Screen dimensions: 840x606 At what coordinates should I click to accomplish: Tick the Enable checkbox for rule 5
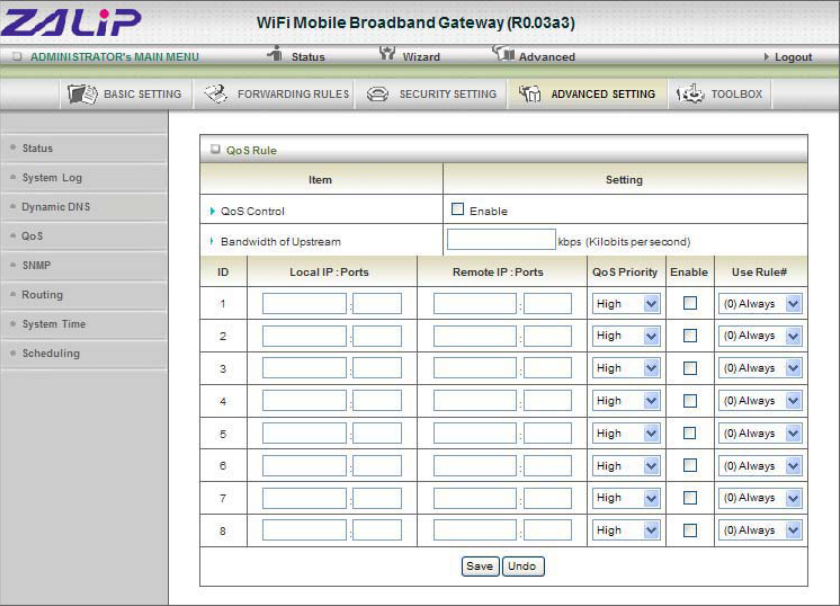click(x=690, y=433)
